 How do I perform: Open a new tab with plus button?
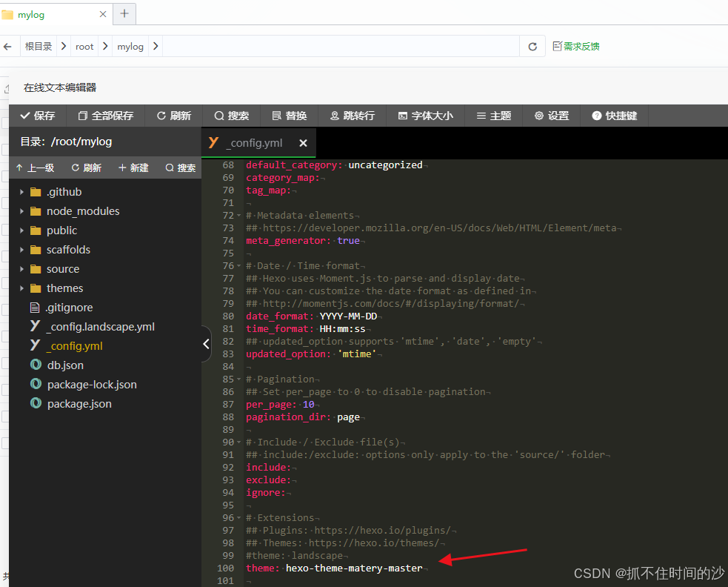124,13
